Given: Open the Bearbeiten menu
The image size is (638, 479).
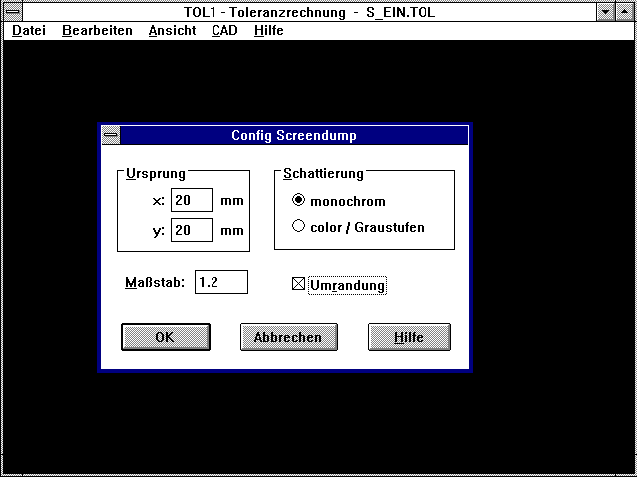Looking at the screenshot, I should [97, 31].
